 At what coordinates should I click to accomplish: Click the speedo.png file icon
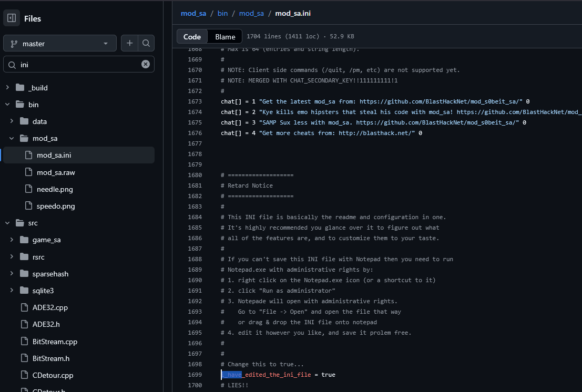click(x=28, y=206)
